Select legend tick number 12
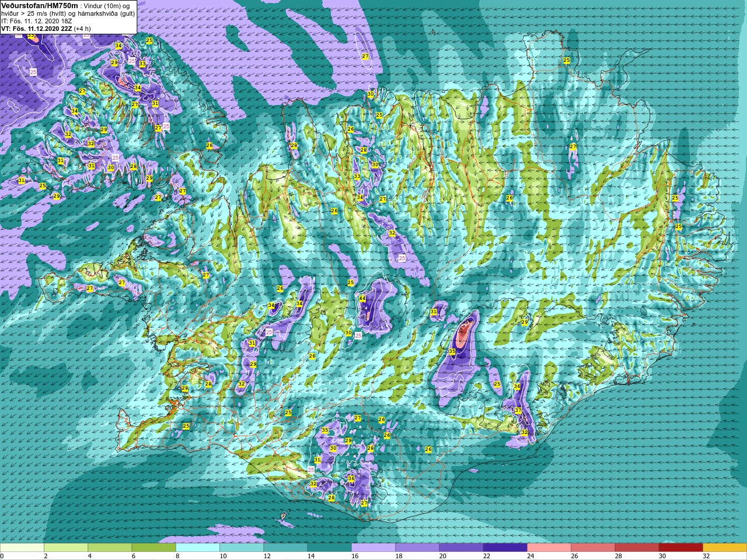 (x=267, y=556)
